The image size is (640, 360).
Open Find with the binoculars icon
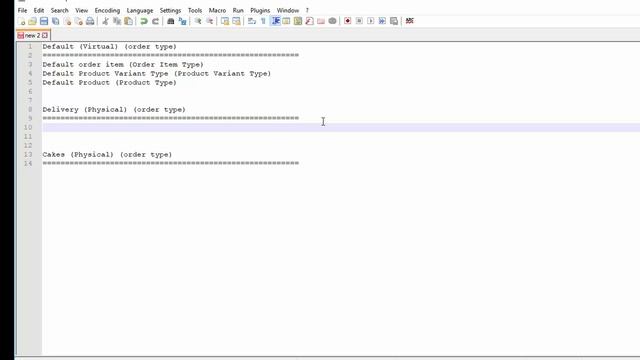(x=171, y=21)
